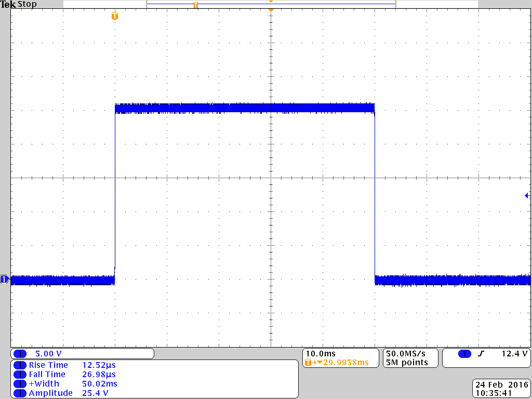Click the Stop acquisition status
Screen dimensions: 532x399
[27, 5]
